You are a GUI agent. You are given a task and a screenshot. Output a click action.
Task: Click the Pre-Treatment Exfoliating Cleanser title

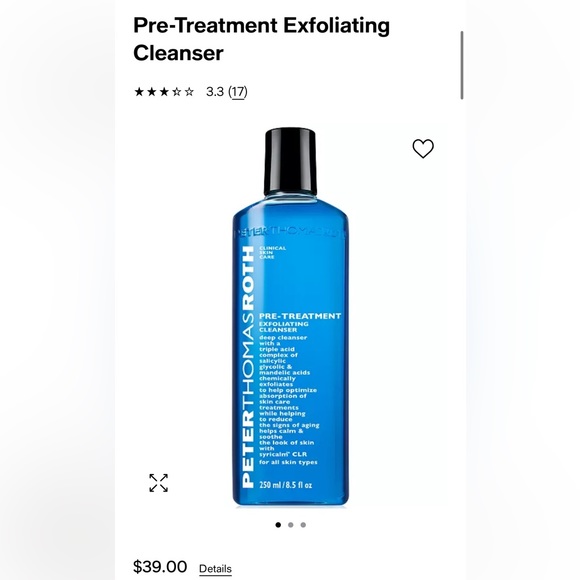261,39
